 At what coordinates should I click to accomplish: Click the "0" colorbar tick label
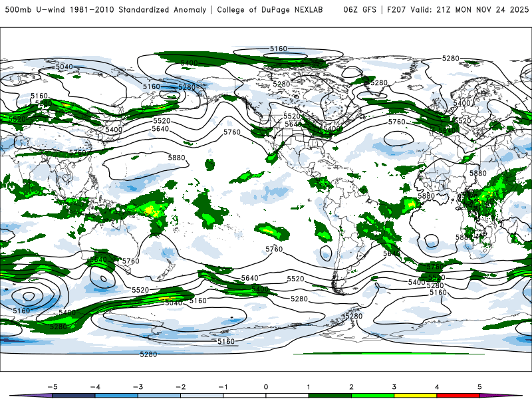click(x=266, y=387)
